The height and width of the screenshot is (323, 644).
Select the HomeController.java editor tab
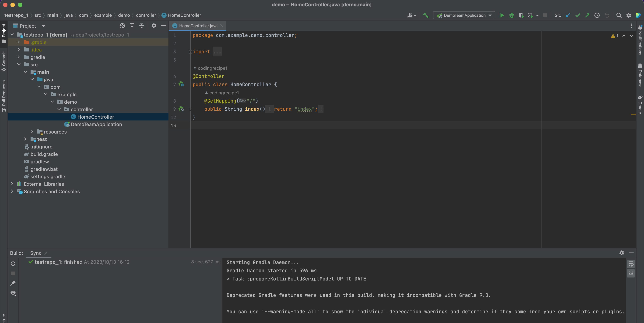click(198, 26)
